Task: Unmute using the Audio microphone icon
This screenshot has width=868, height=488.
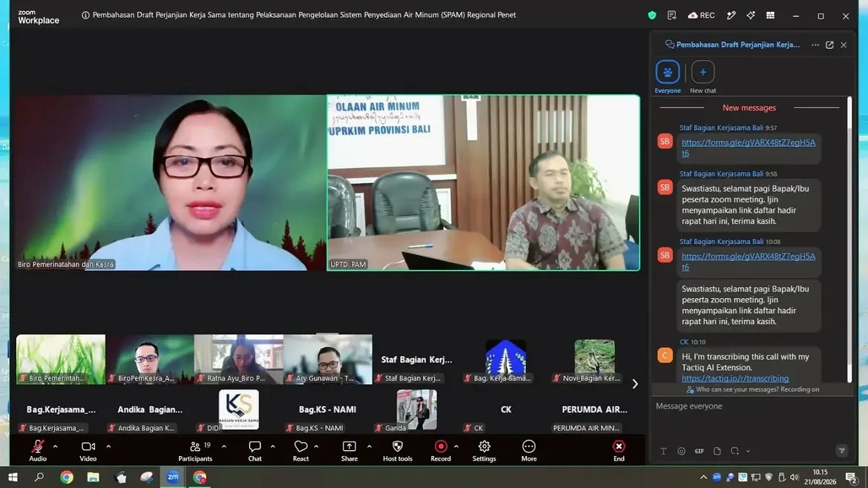Action: [38, 450]
